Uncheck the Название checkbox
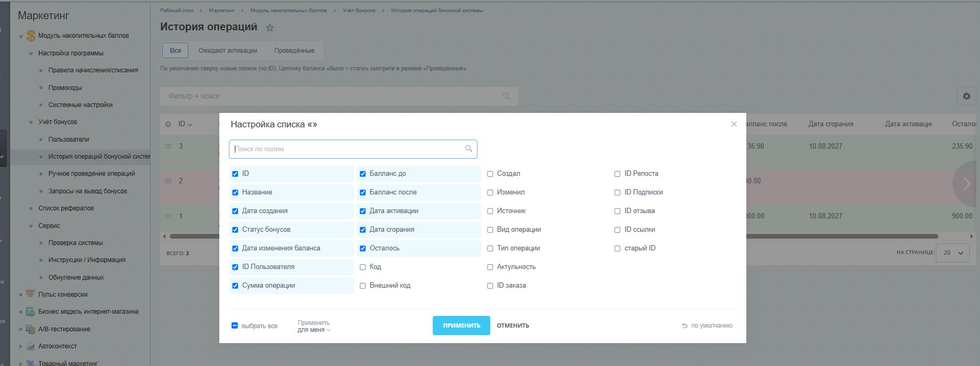This screenshot has height=366, width=980. click(235, 192)
